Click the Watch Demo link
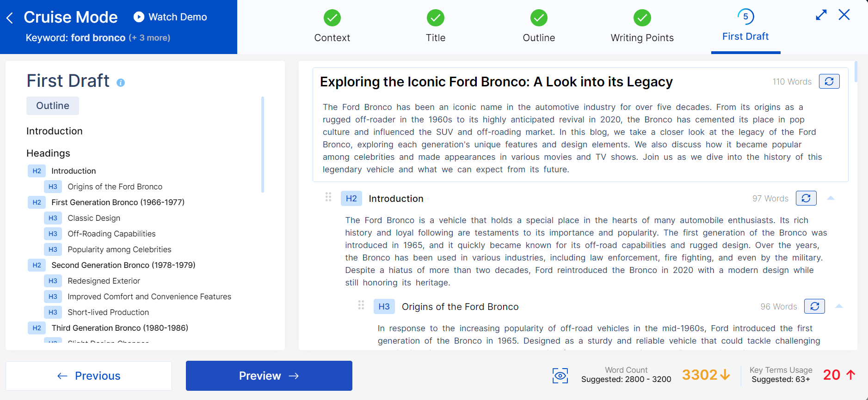The width and height of the screenshot is (868, 400). [x=178, y=17]
